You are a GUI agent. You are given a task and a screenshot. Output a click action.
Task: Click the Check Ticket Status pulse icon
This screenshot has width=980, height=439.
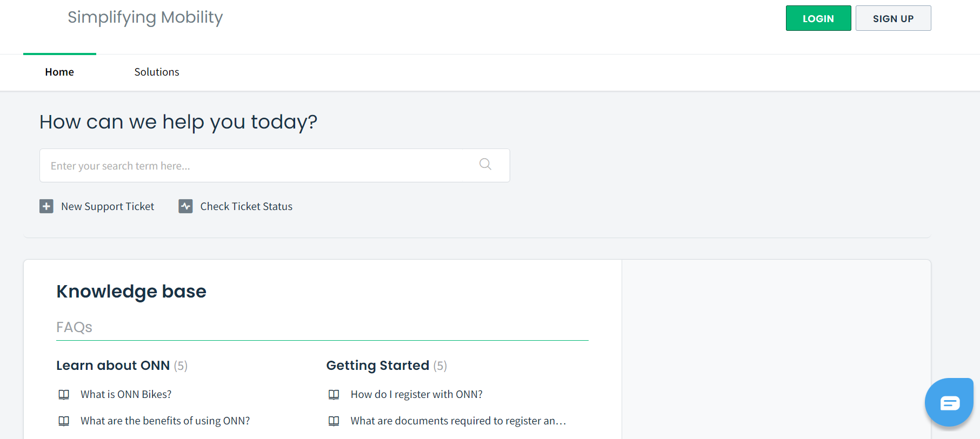pos(185,206)
